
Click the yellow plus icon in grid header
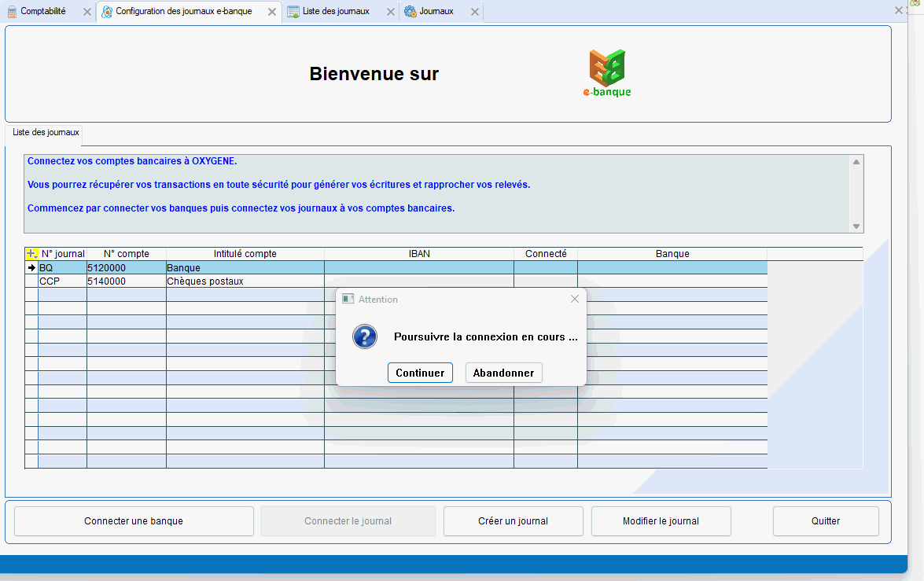[31, 254]
